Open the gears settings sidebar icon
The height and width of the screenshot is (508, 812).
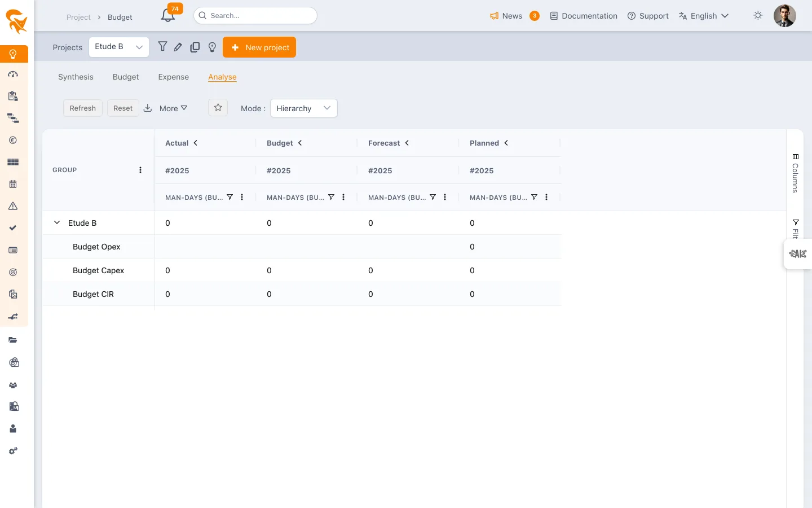point(13,451)
